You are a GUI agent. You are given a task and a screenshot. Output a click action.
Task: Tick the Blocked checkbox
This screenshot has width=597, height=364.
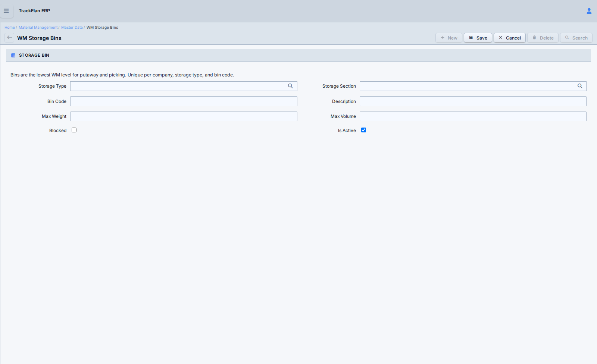pos(74,130)
